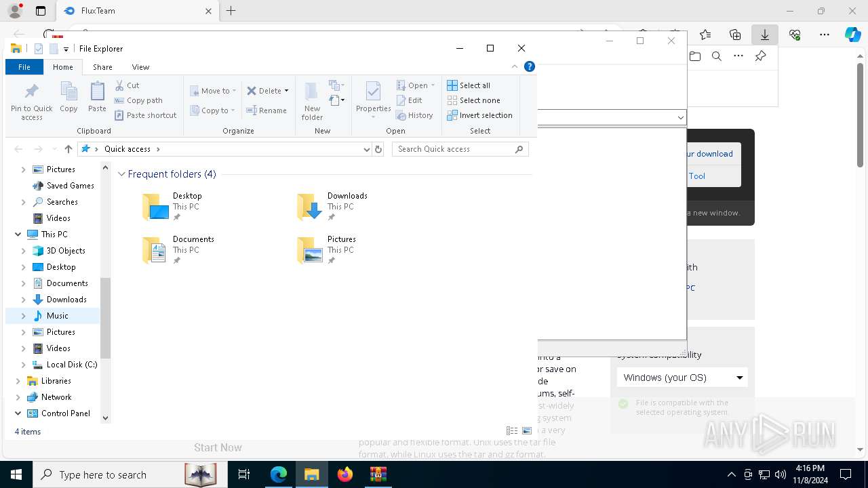Viewport: 868px width, 488px height.
Task: Open the Delete dropdown arrow
Action: (286, 91)
